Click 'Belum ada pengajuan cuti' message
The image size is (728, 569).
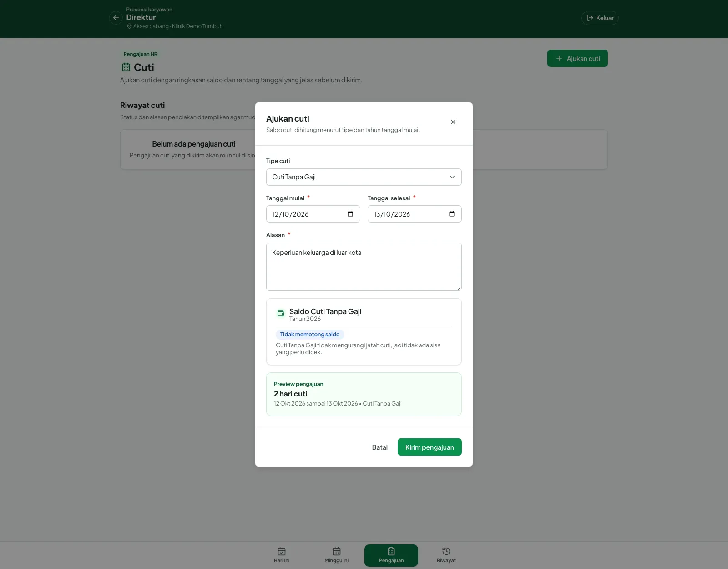coord(194,144)
